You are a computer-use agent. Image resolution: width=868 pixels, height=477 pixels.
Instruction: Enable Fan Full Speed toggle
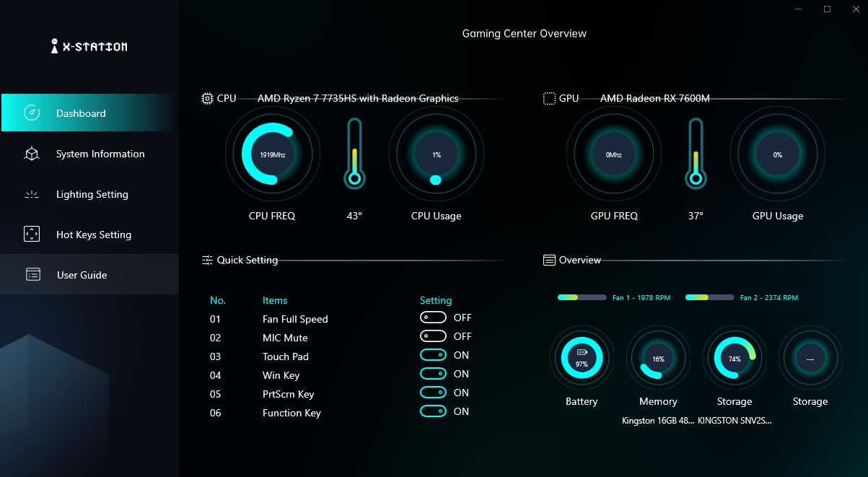click(434, 318)
